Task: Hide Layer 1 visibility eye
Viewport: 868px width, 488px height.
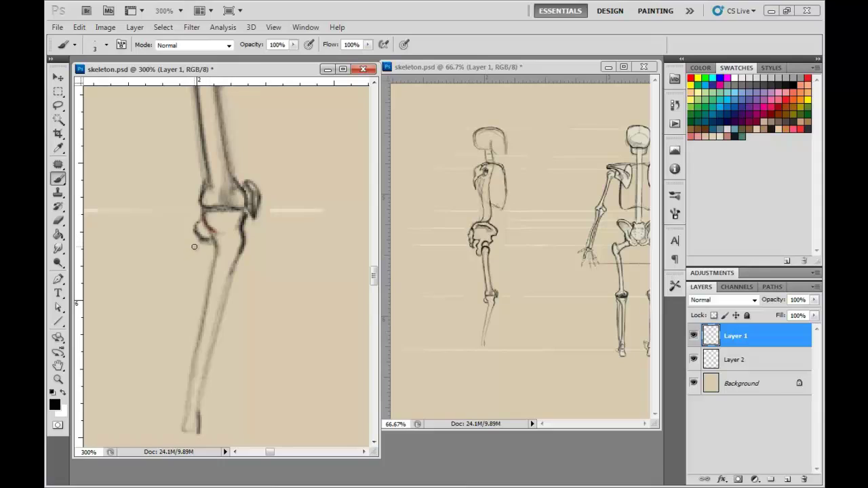Action: tap(693, 335)
